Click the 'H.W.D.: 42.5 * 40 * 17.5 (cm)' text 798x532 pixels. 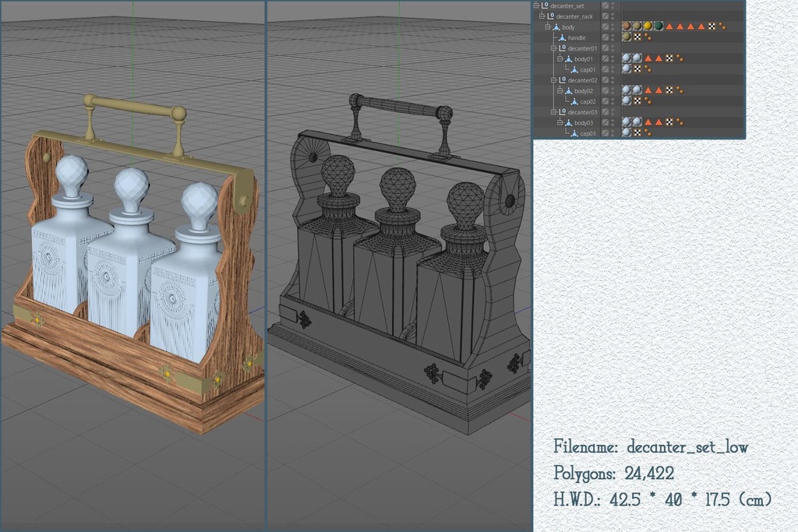662,499
